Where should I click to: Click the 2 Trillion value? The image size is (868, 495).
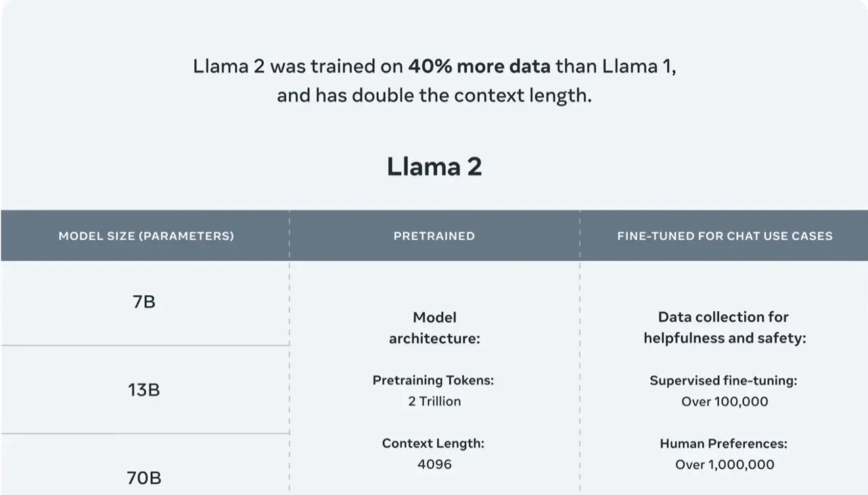[x=434, y=402]
